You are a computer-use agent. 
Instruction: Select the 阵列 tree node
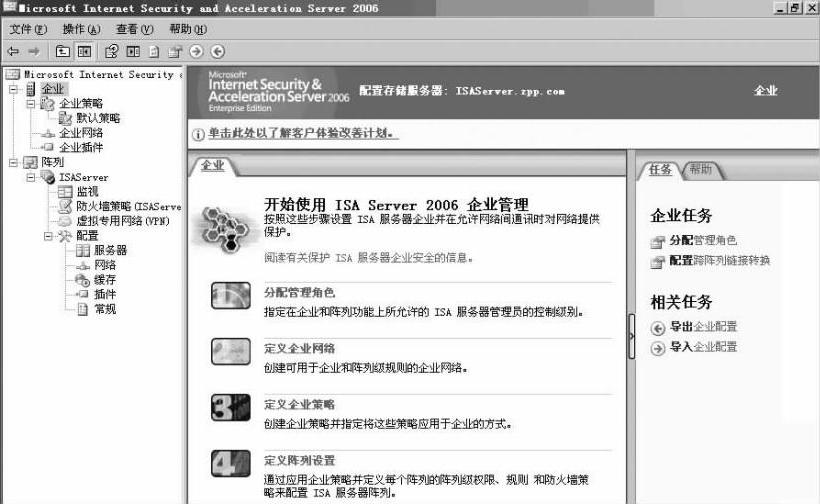(52, 163)
